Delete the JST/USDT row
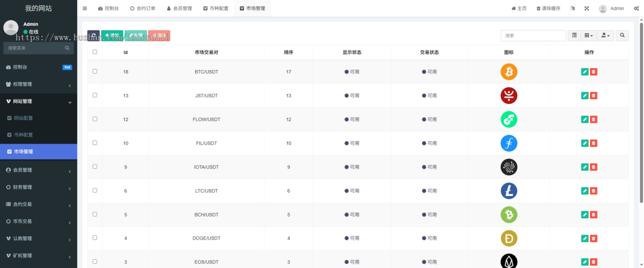The height and width of the screenshot is (268, 644). pyautogui.click(x=594, y=95)
